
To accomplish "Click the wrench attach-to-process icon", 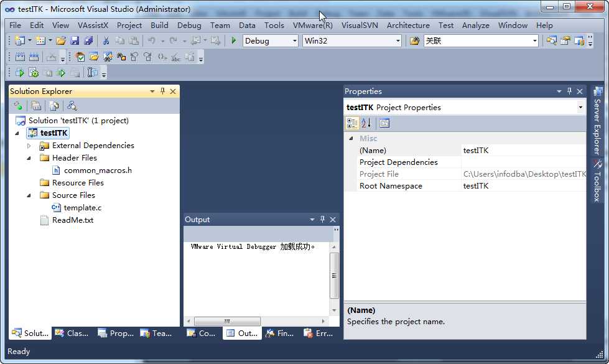I will point(92,73).
